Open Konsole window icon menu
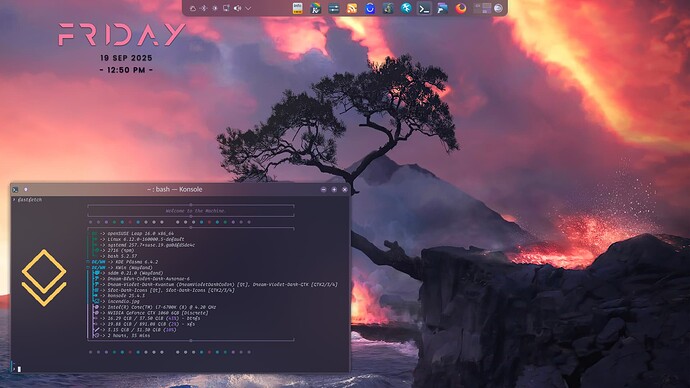This screenshot has height=388, width=690. [x=15, y=190]
